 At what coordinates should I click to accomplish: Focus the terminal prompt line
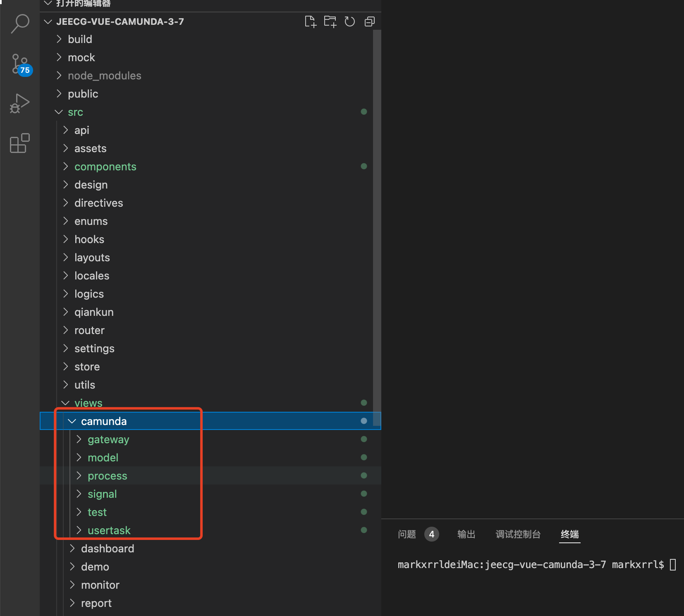[x=537, y=565]
